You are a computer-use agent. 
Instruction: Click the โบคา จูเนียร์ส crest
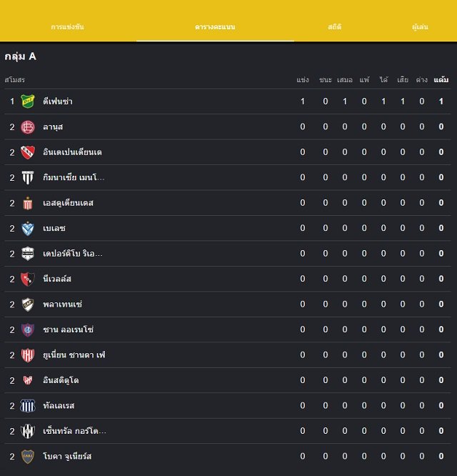click(28, 456)
